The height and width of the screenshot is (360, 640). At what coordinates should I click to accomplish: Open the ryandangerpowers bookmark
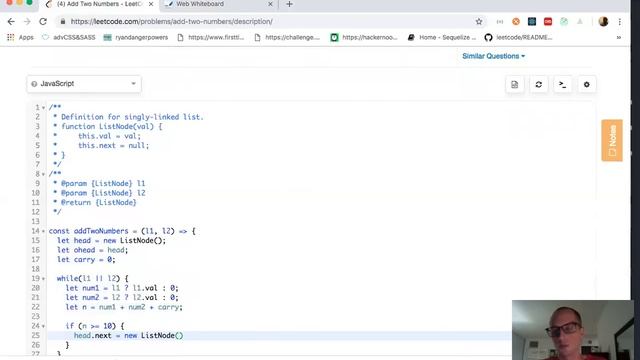(x=136, y=37)
